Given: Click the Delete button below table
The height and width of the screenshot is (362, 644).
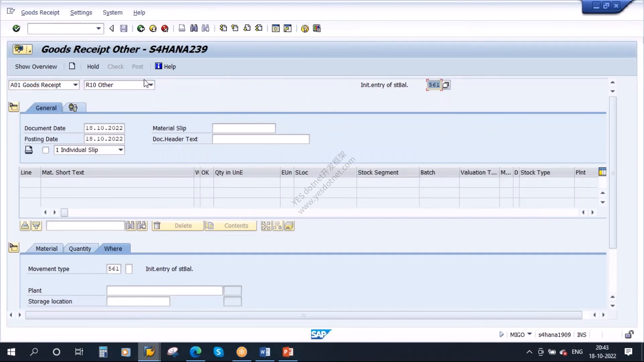Looking at the screenshot, I should click(178, 226).
